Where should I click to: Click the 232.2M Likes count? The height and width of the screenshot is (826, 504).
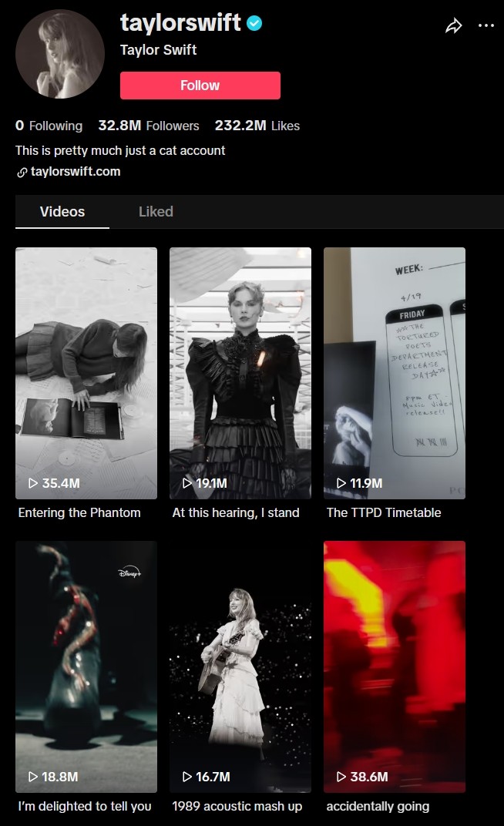point(257,126)
